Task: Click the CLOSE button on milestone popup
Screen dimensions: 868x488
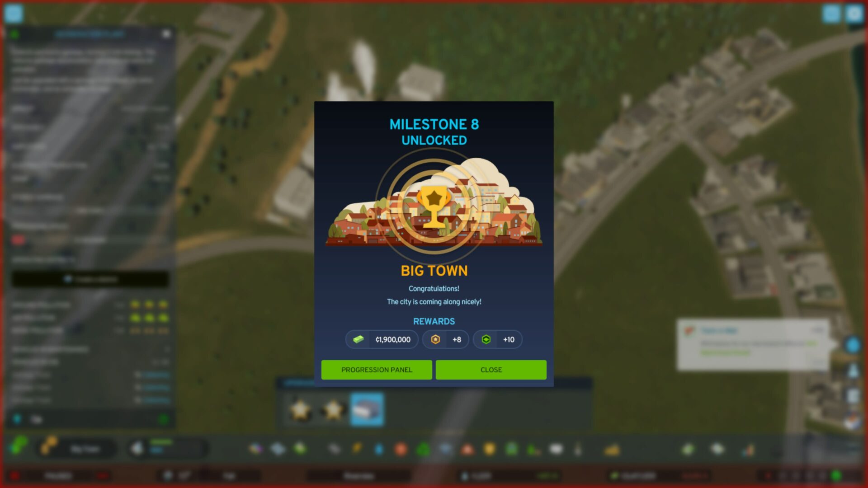Action: click(x=491, y=370)
